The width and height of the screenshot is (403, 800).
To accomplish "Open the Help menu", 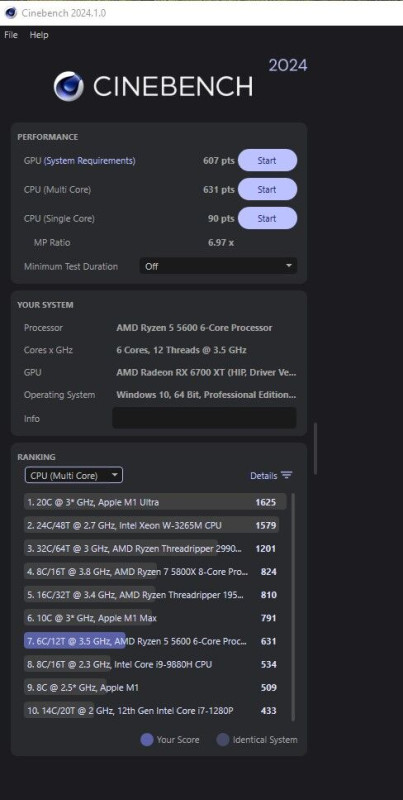I will point(39,35).
